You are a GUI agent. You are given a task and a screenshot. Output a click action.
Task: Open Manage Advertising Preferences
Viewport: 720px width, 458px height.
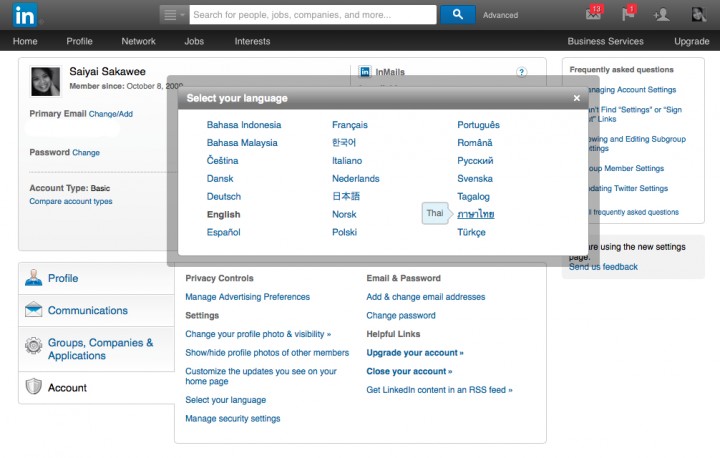coord(248,297)
